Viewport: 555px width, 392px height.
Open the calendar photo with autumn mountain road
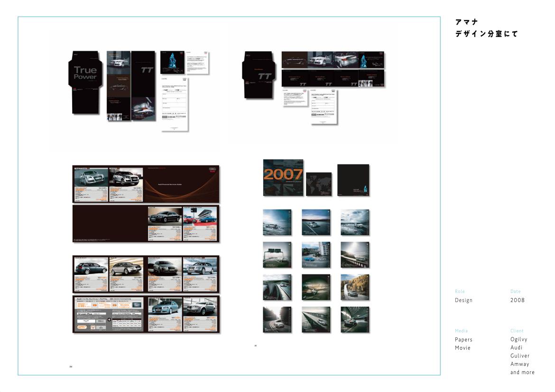point(355,287)
